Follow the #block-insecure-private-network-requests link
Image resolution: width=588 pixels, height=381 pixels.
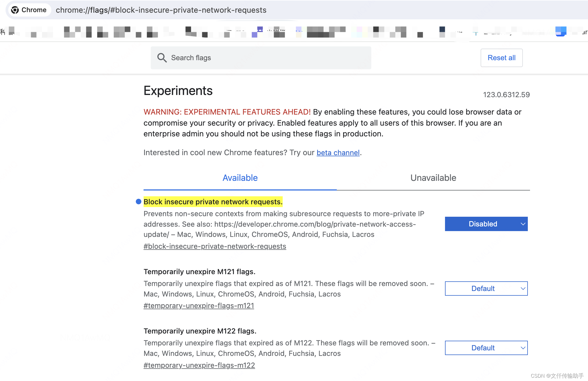coord(215,246)
